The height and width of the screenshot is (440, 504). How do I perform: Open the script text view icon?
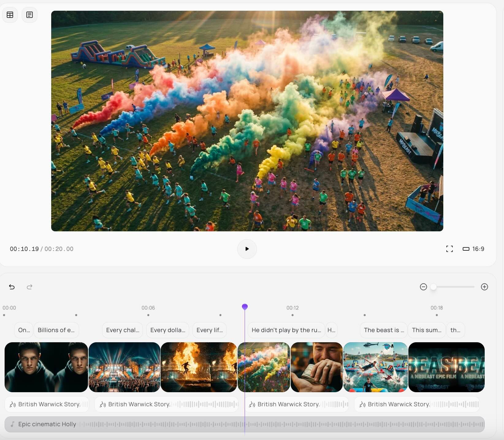coord(29,15)
